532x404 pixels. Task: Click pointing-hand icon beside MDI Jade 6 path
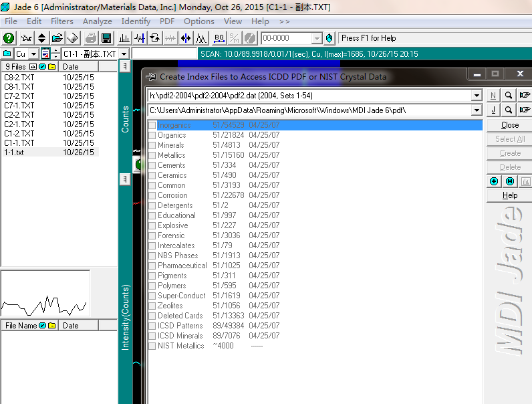coord(525,110)
